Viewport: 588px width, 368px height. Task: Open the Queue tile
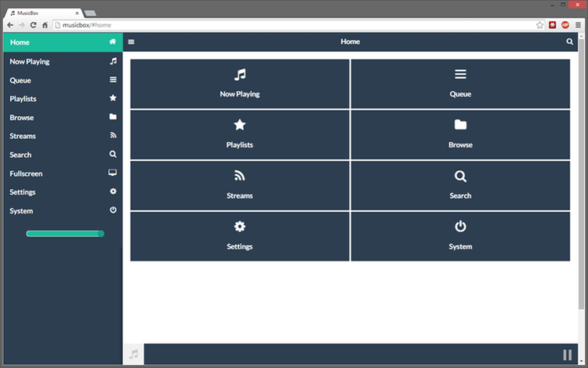pos(460,84)
